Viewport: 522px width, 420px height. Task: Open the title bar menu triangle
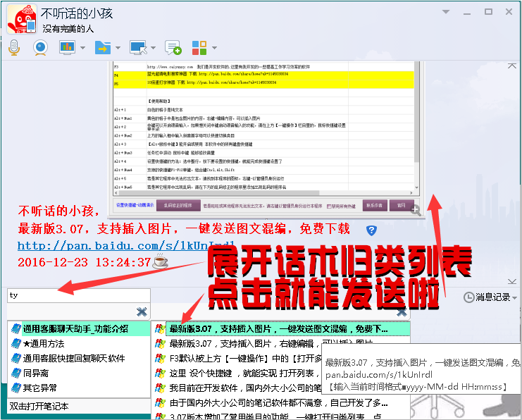pyautogui.click(x=446, y=12)
